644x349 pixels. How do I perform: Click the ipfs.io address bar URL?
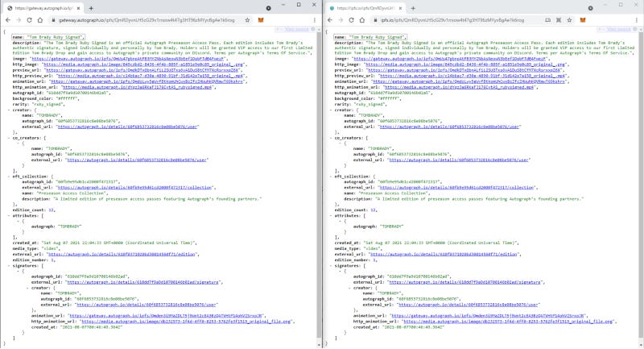click(452, 19)
